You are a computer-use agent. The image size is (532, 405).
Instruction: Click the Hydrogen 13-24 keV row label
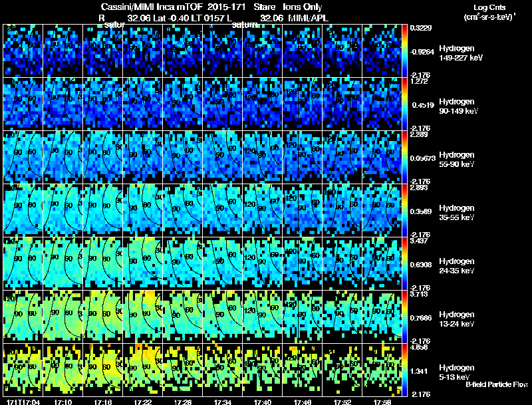coord(457,319)
